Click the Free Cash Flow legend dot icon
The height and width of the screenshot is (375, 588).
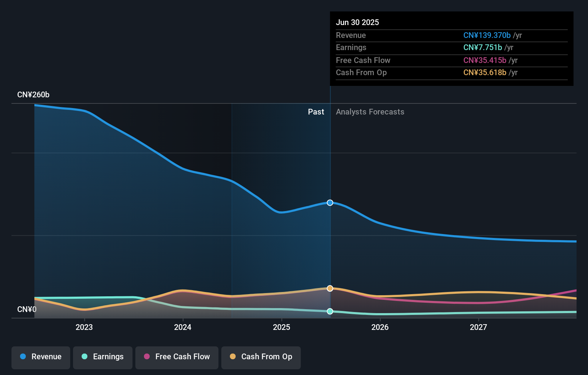click(x=146, y=357)
